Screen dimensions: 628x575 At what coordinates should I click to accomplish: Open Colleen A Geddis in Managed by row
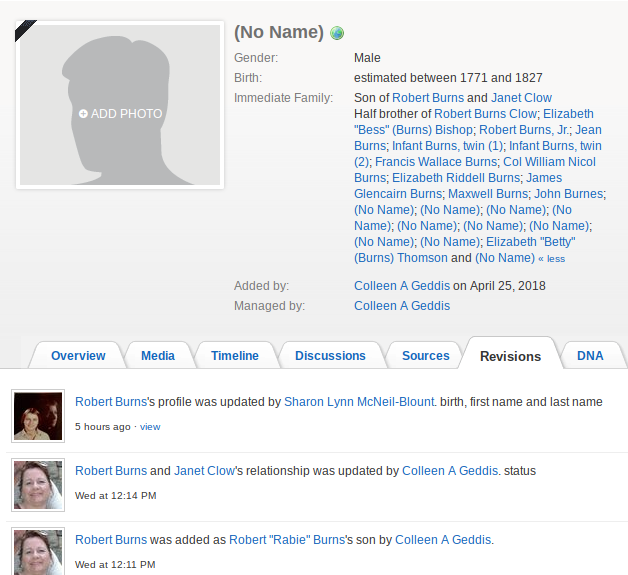pos(402,306)
